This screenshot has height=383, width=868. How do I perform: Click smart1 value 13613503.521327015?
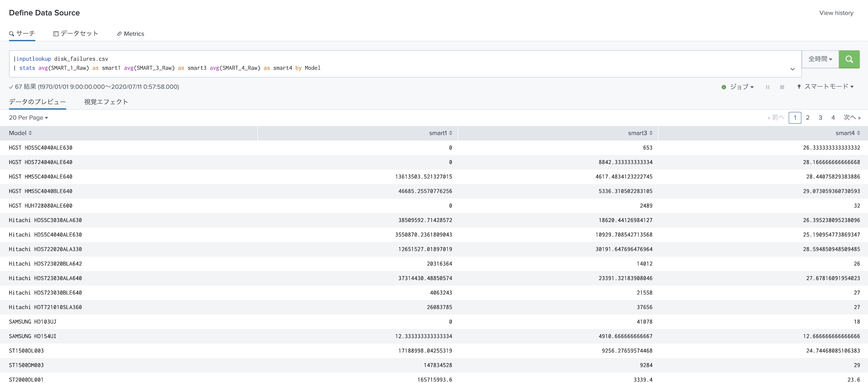pyautogui.click(x=423, y=177)
